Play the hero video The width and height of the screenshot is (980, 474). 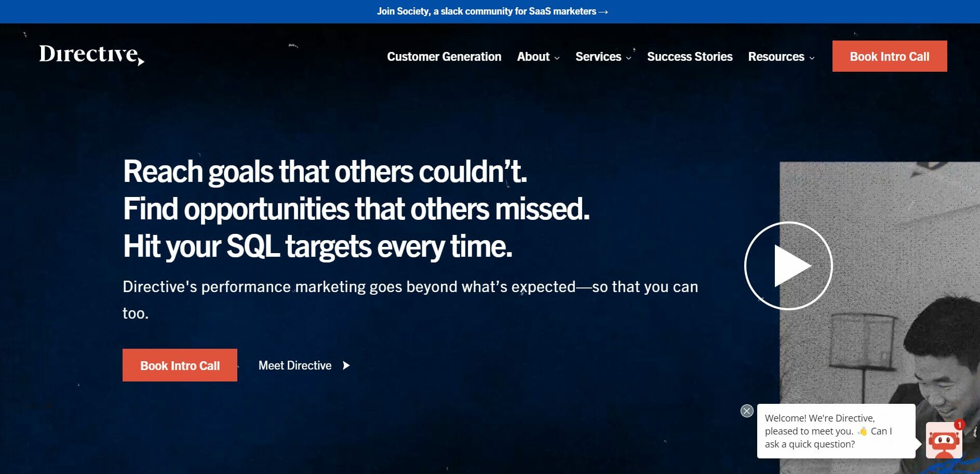[788, 266]
